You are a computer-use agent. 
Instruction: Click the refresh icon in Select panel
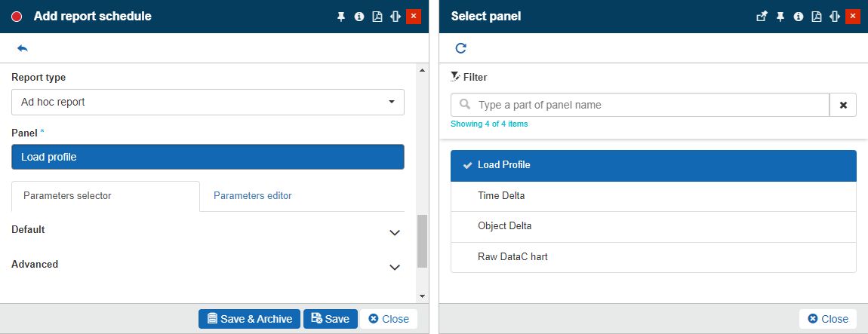[x=460, y=48]
